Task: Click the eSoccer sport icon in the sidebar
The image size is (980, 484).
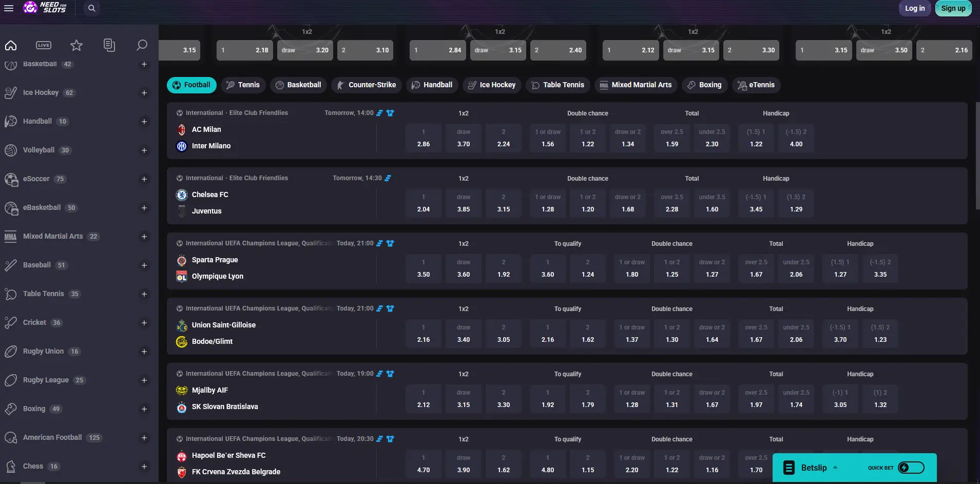Action: click(11, 179)
